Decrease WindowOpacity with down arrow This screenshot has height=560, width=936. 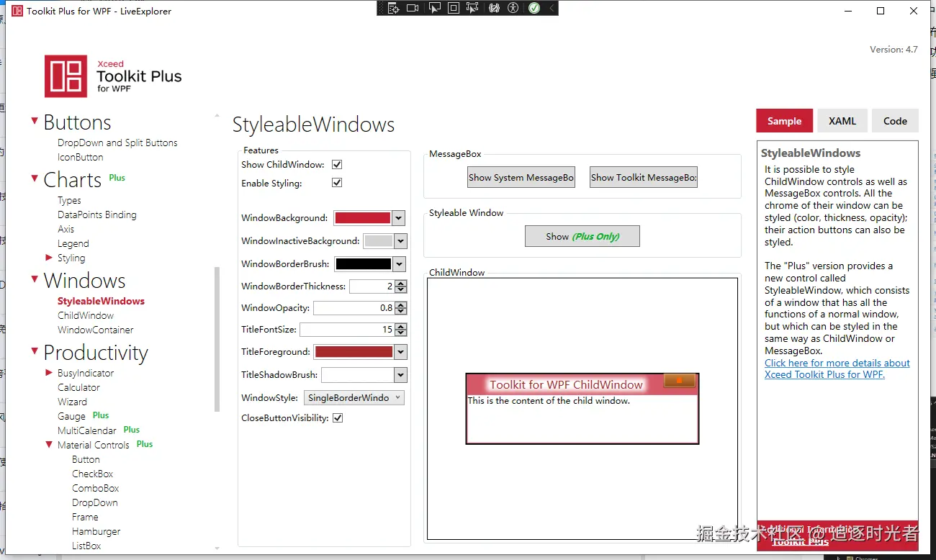tap(401, 312)
